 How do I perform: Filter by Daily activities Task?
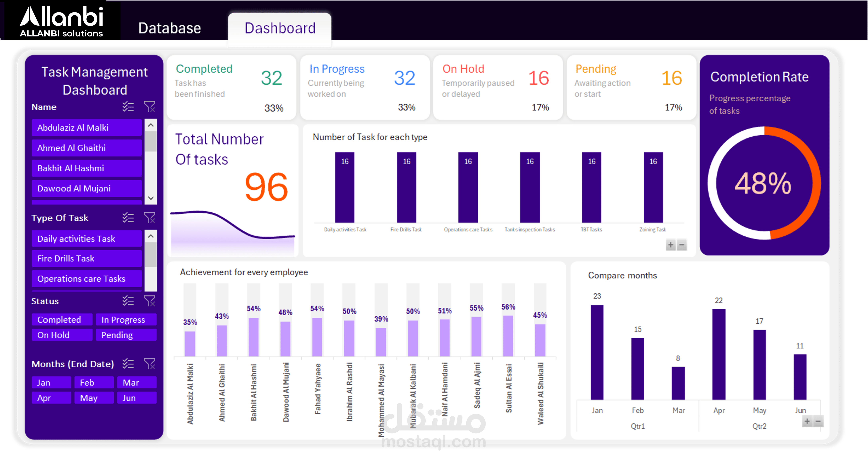pos(87,239)
